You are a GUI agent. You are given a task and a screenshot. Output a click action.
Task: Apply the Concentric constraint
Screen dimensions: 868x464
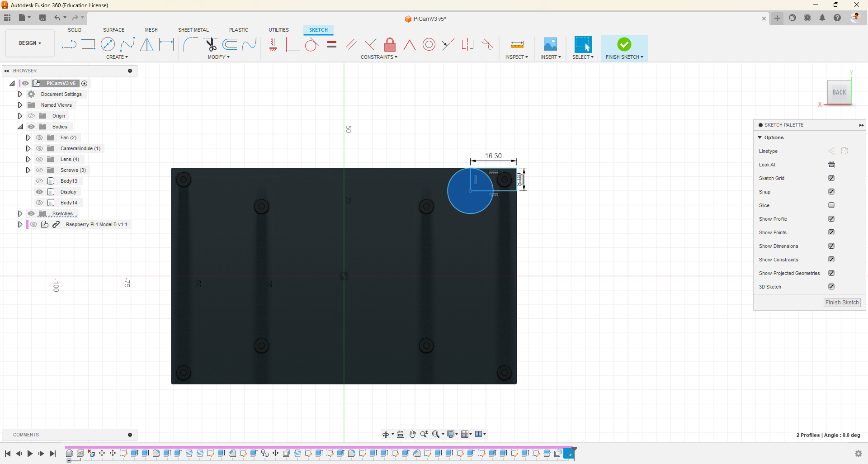(x=429, y=44)
